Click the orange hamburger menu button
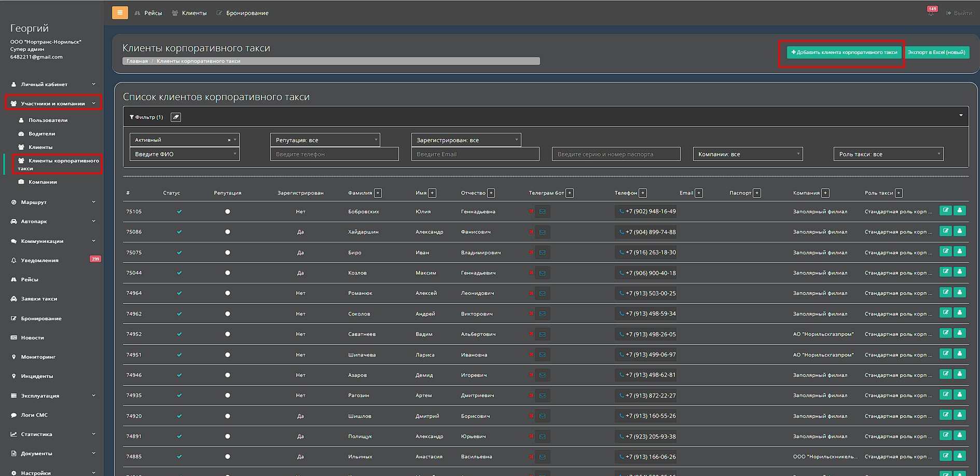 [120, 13]
